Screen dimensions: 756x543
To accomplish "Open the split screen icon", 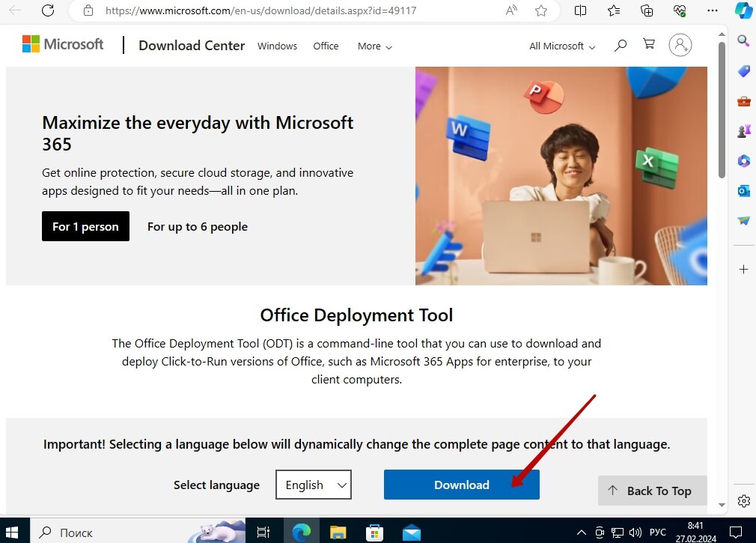I will tap(581, 10).
